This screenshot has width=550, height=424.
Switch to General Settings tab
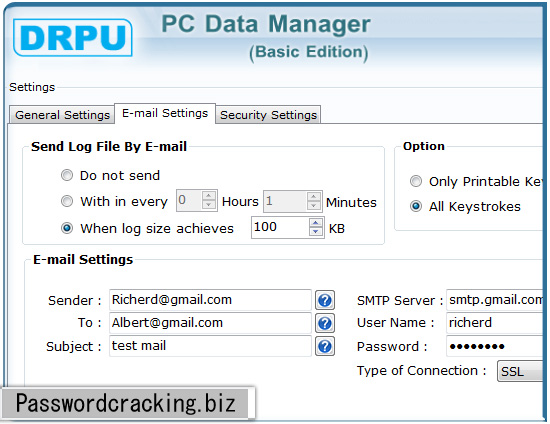[62, 115]
